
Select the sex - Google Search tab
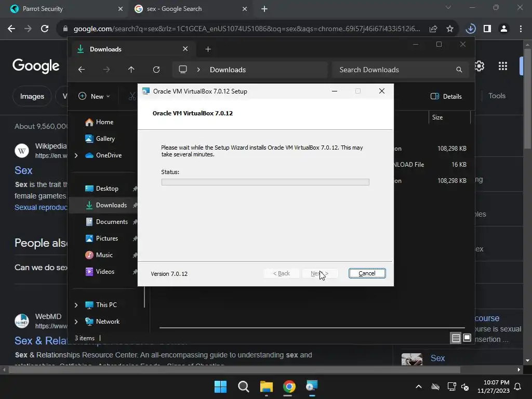point(191,9)
